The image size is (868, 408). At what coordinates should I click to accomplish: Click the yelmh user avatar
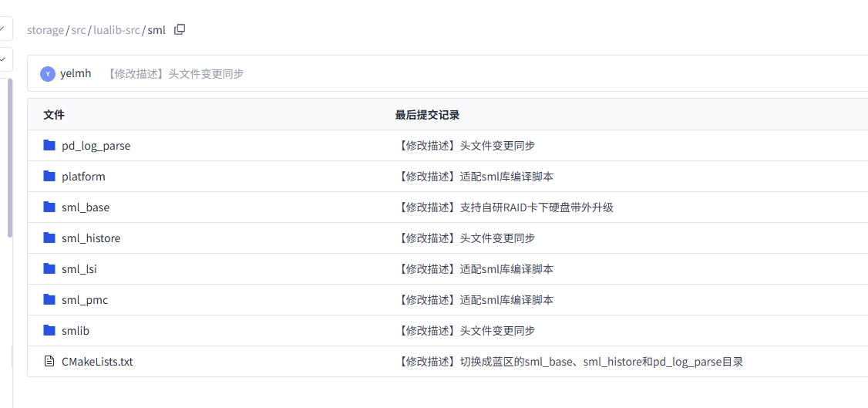click(x=48, y=74)
